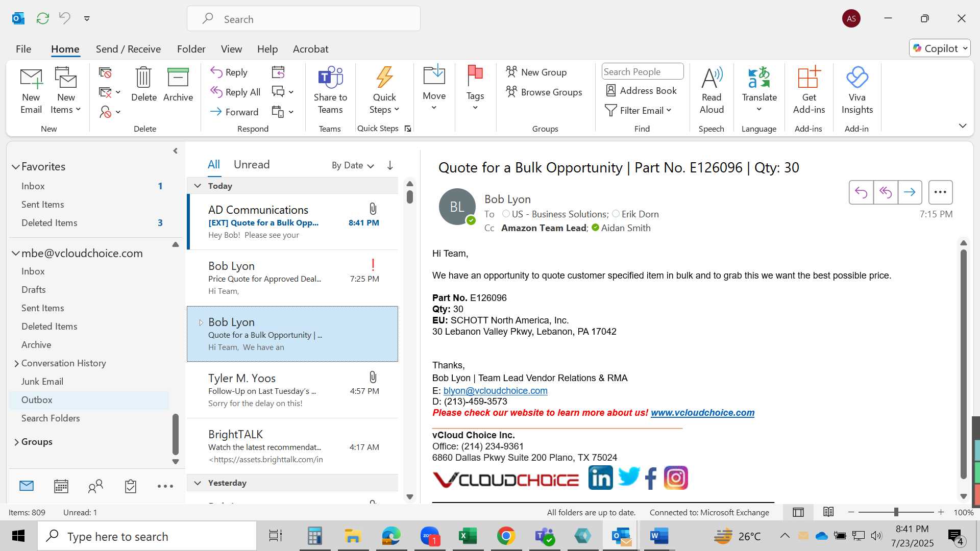Click the New Email icon
This screenshot has height=551, width=980.
coord(31,91)
